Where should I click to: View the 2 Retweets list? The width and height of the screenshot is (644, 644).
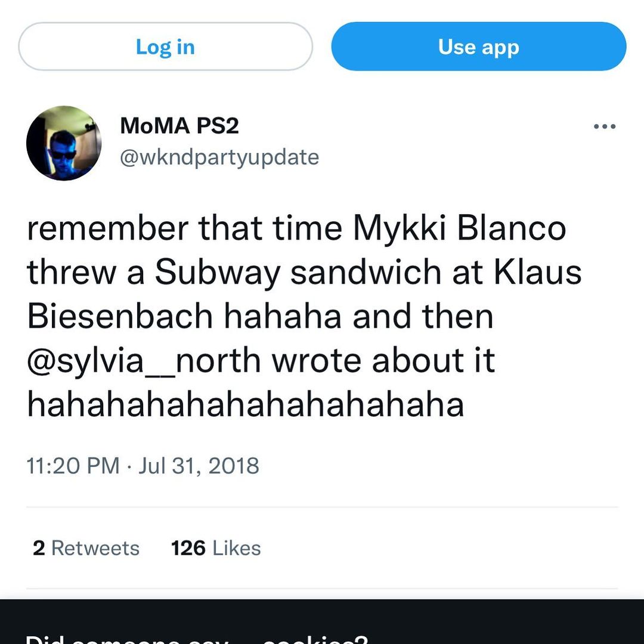point(86,548)
